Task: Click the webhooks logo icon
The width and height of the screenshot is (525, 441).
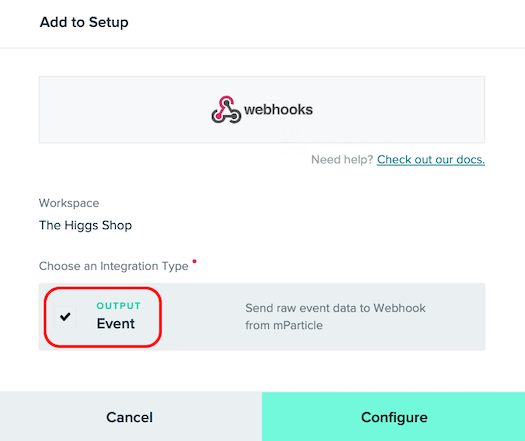Action: click(226, 109)
